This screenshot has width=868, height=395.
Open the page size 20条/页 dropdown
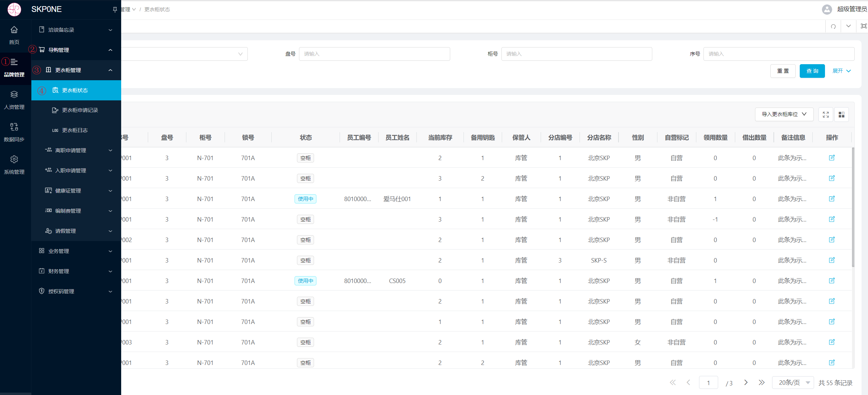click(x=793, y=382)
